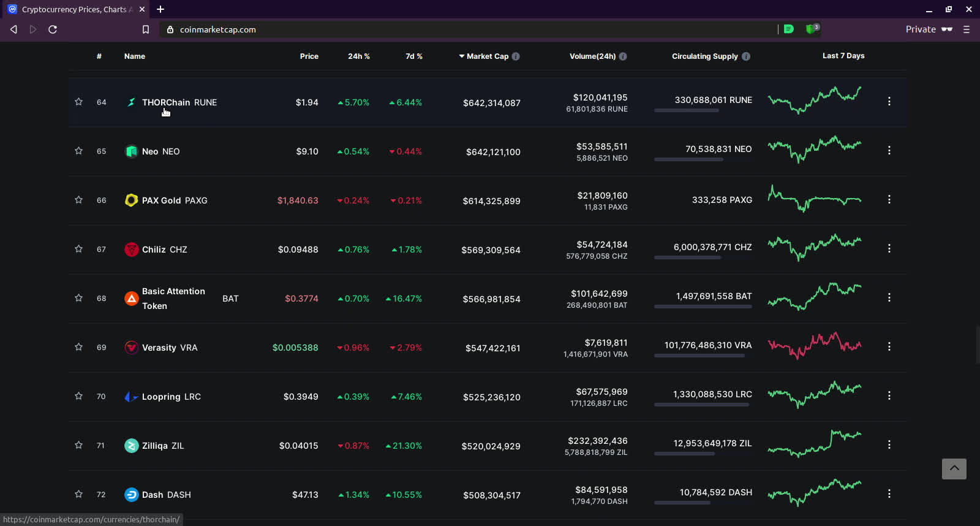Open the Verasity row options menu
The image size is (980, 526).
click(x=889, y=346)
